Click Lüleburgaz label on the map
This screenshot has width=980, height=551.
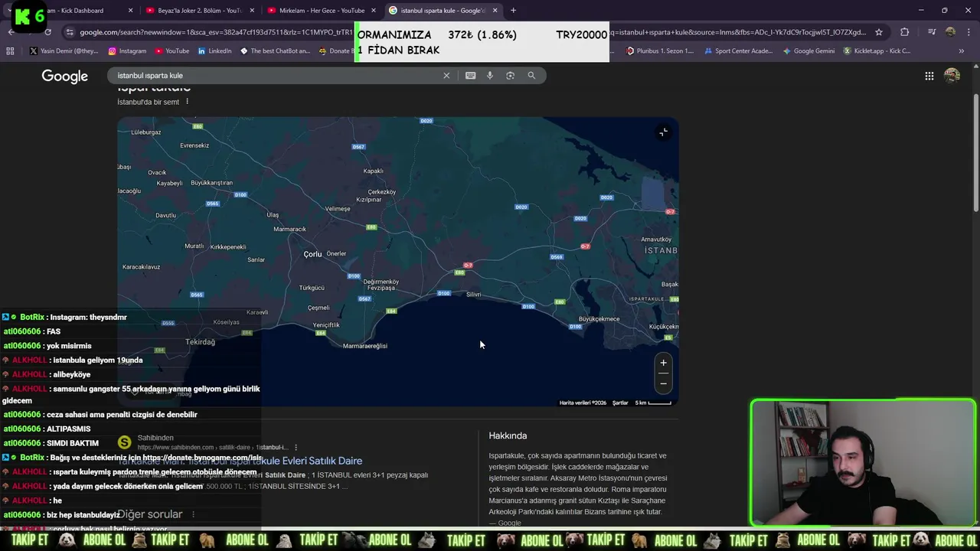click(145, 132)
